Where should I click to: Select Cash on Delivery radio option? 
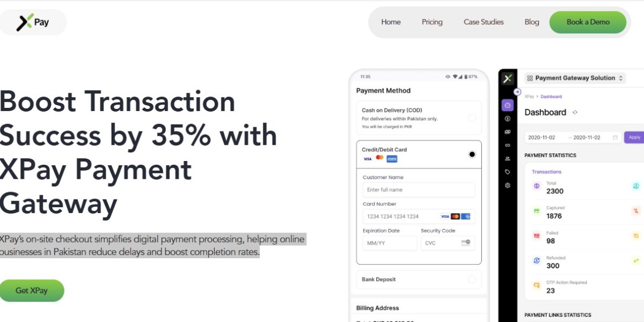click(472, 118)
